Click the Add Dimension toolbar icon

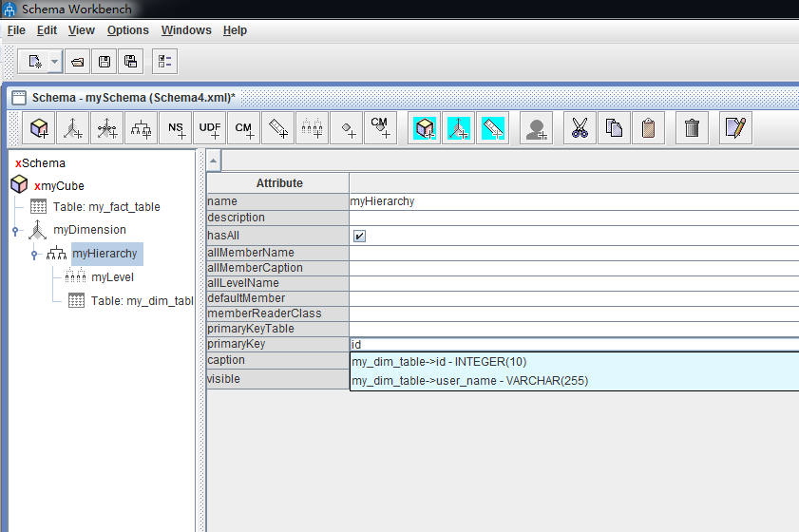point(72,127)
